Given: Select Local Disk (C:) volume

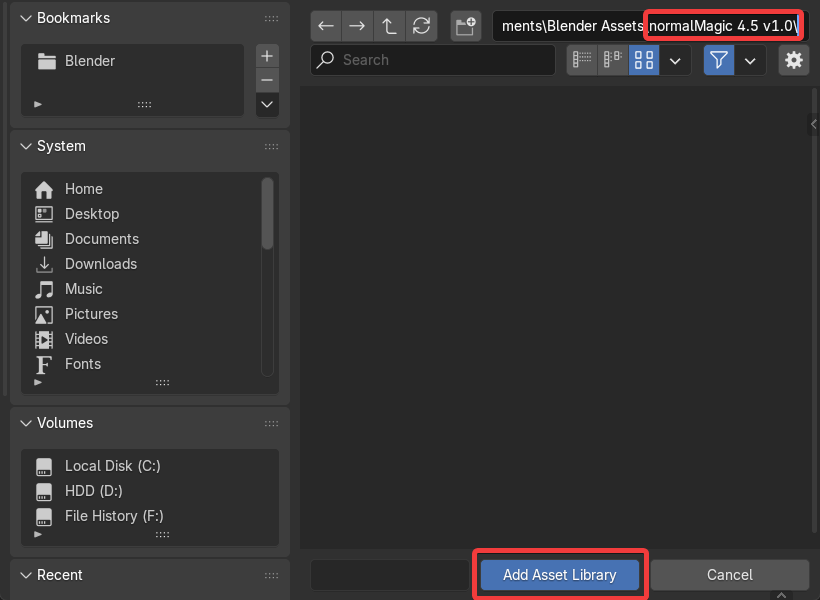Looking at the screenshot, I should click(112, 466).
